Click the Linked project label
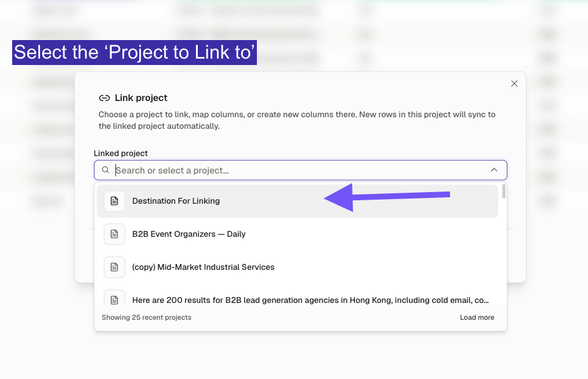588x379 pixels. [121, 153]
